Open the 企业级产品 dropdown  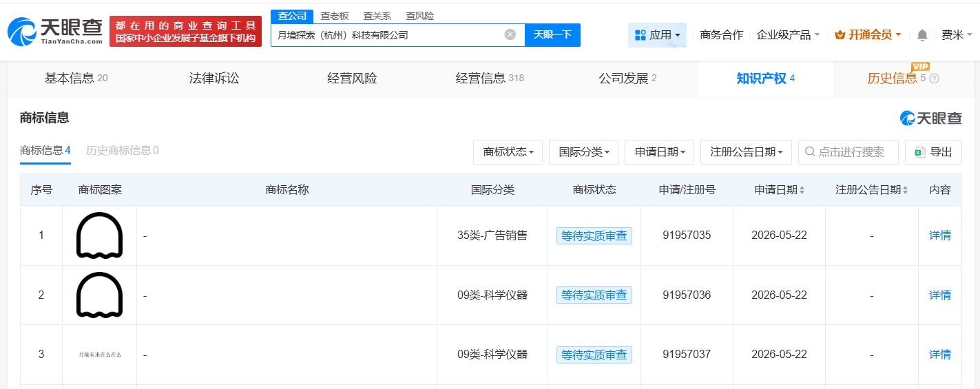pos(788,35)
